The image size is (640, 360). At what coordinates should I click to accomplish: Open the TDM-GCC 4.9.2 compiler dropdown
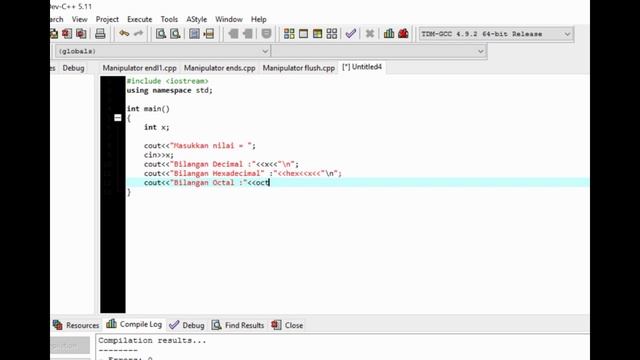click(x=496, y=34)
